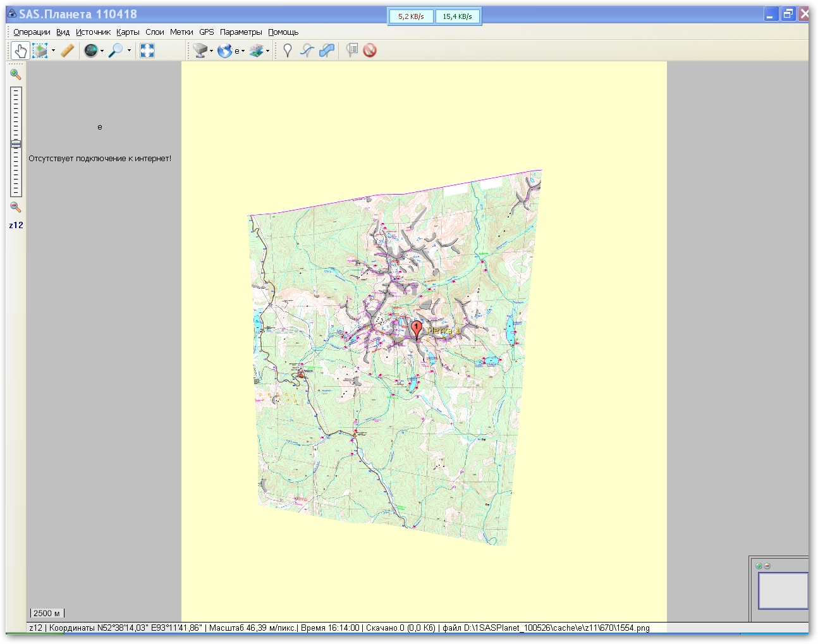This screenshot has width=818, height=644.
Task: Click the red hide-all-marks icon
Action: pos(370,51)
